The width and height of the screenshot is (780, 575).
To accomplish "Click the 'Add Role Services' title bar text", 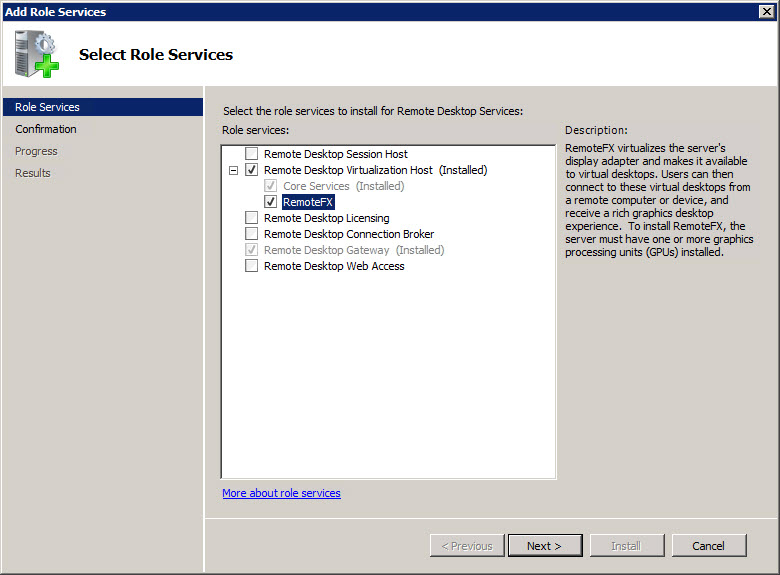I will pos(55,11).
